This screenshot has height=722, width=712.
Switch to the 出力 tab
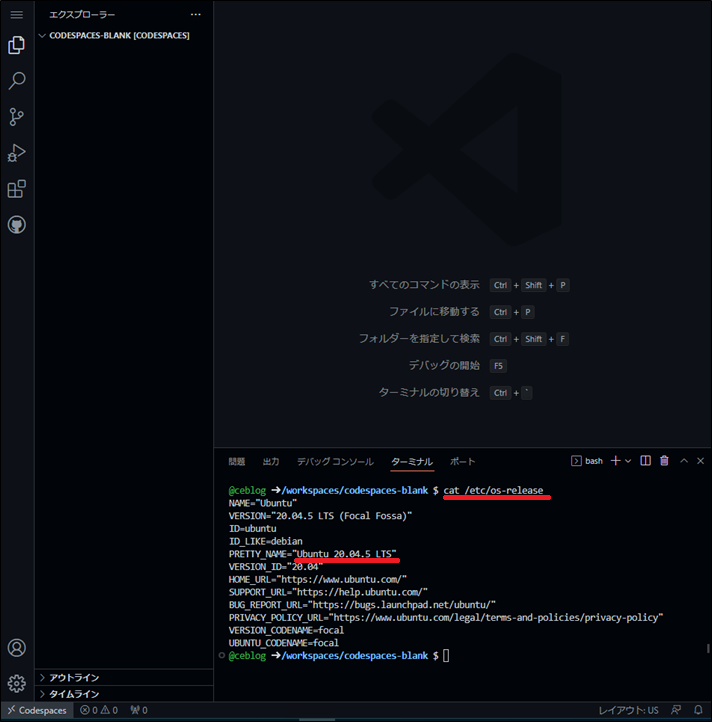click(271, 461)
